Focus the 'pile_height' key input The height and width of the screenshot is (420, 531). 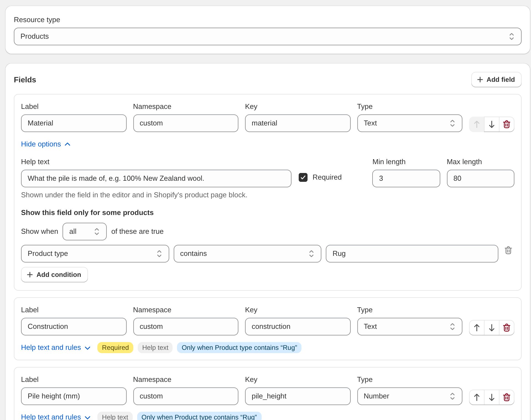(x=298, y=396)
